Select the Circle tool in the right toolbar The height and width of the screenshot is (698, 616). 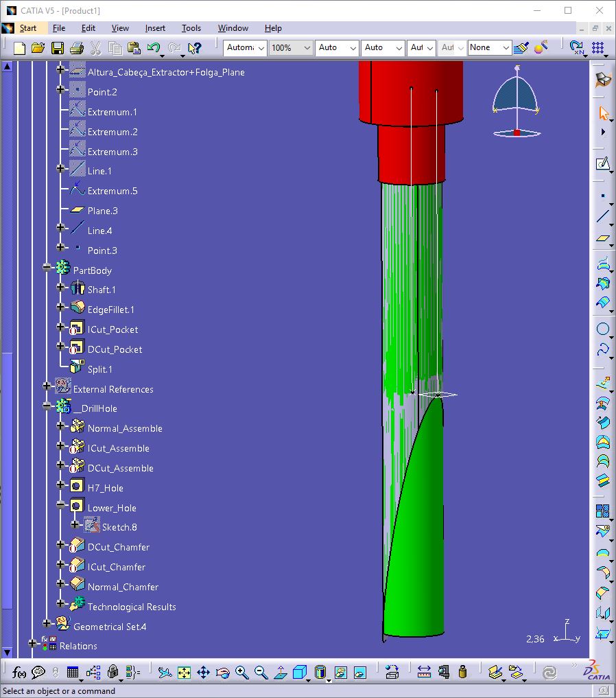603,329
